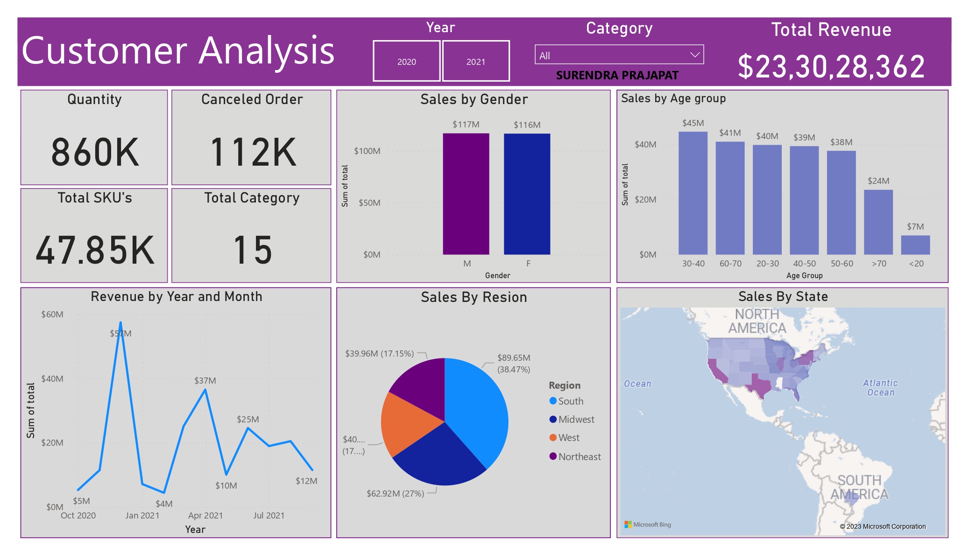Viewport: 969px width, 560px height.
Task: Click the Category dropdown chevron arrow
Action: click(x=695, y=55)
